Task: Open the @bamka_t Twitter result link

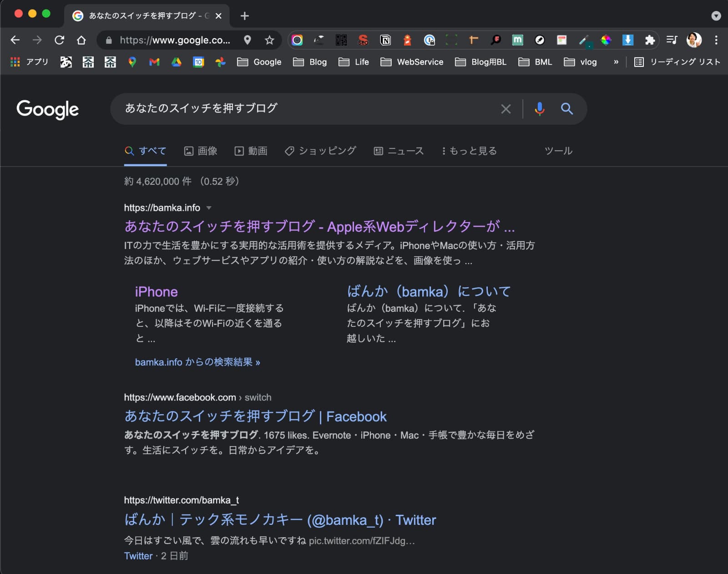Action: tap(280, 520)
